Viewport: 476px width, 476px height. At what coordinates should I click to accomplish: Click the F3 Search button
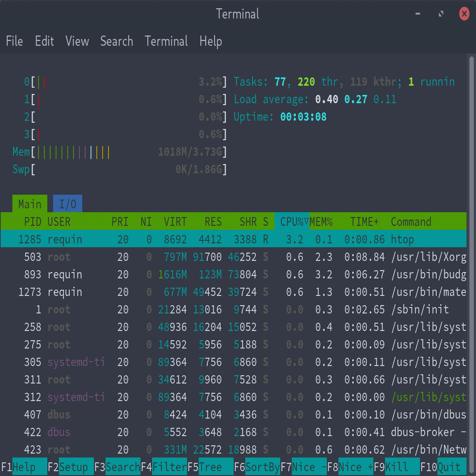coord(117,467)
